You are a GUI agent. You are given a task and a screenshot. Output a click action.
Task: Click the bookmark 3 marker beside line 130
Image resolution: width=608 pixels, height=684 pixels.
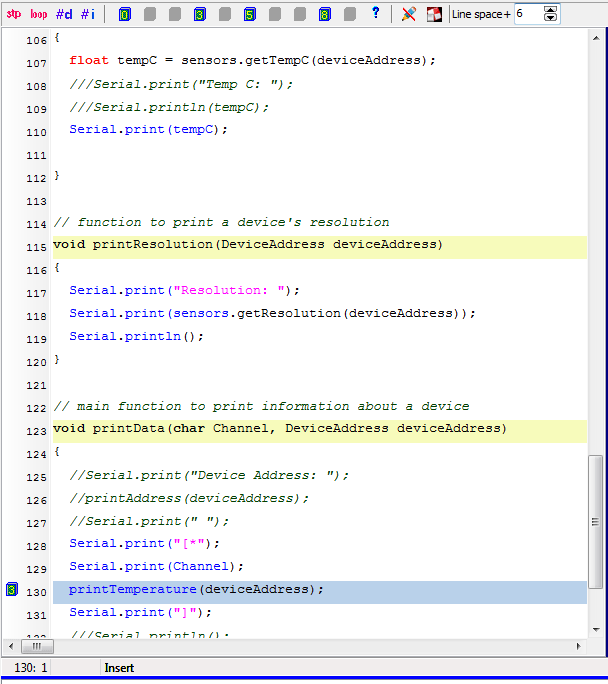pos(12,589)
